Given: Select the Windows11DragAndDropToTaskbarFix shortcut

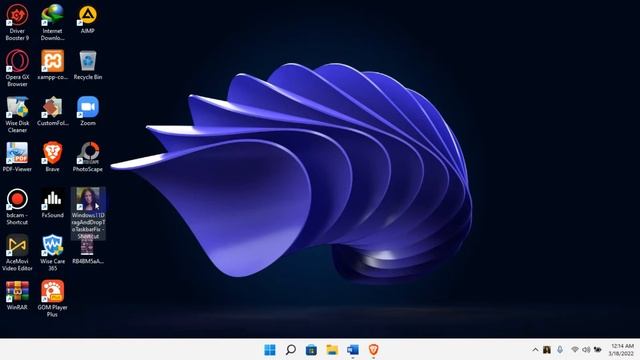Looking at the screenshot, I should click(x=88, y=213).
